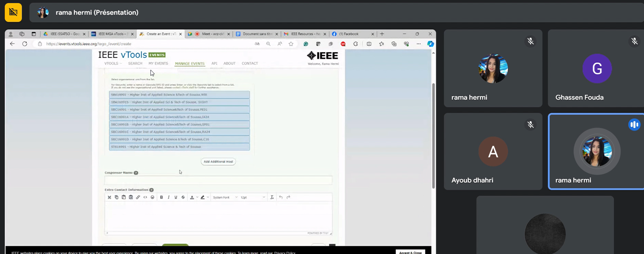
Task: Open the ABOUT nav item
Action: click(229, 63)
